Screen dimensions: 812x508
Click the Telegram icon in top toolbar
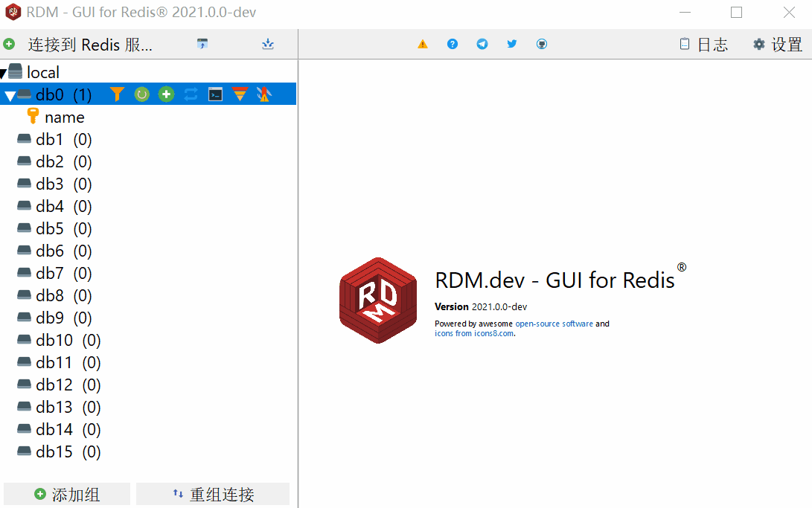[482, 44]
